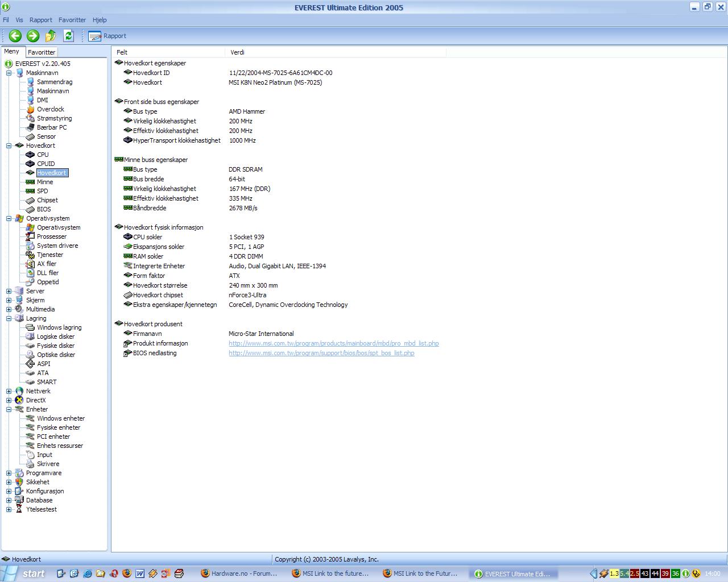Open the Favoritter menu in the menu bar
The width and height of the screenshot is (728, 582).
[x=72, y=20]
